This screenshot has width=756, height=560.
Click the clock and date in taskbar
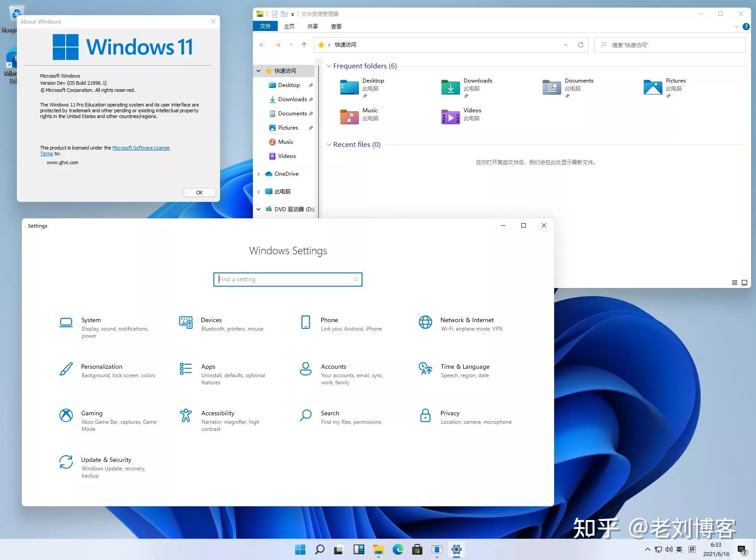coord(716,550)
